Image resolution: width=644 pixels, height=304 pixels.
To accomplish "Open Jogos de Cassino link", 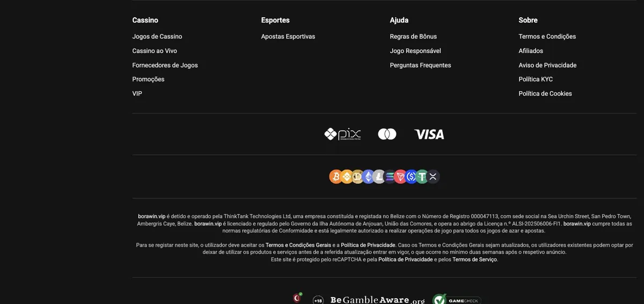I will [157, 37].
